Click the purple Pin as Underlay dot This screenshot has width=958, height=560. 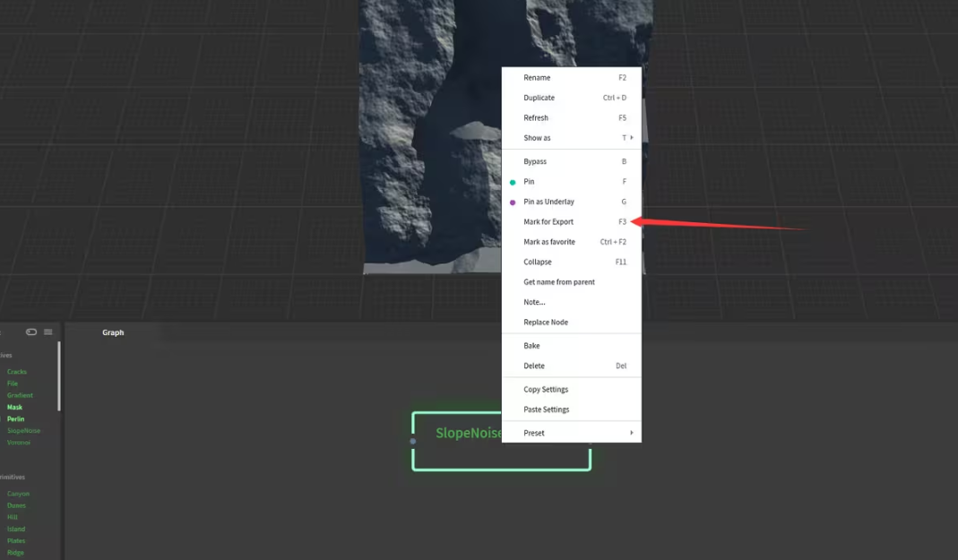513,202
